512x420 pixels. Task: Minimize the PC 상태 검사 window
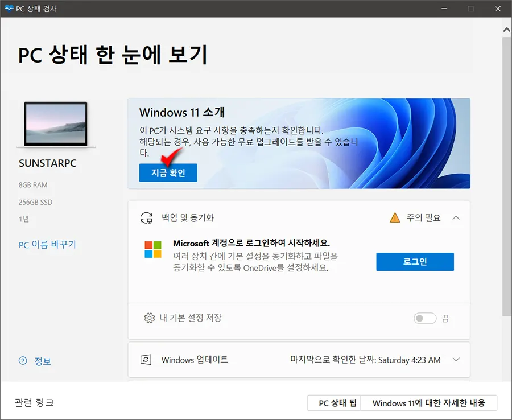coord(444,9)
